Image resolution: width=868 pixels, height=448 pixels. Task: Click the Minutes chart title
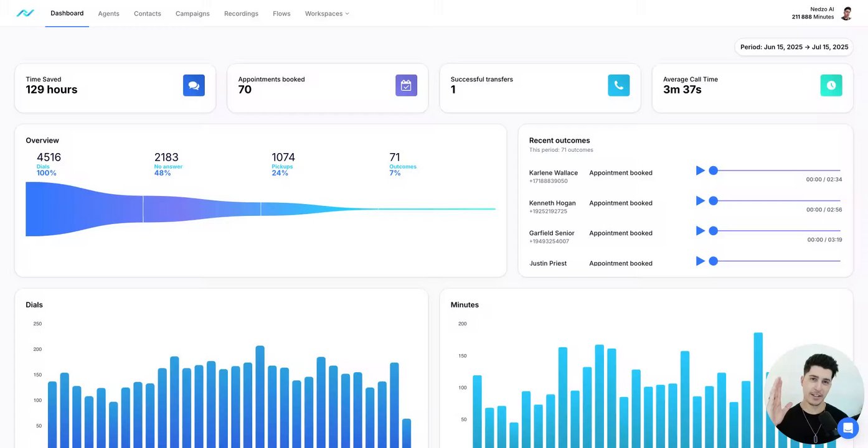[x=465, y=305]
